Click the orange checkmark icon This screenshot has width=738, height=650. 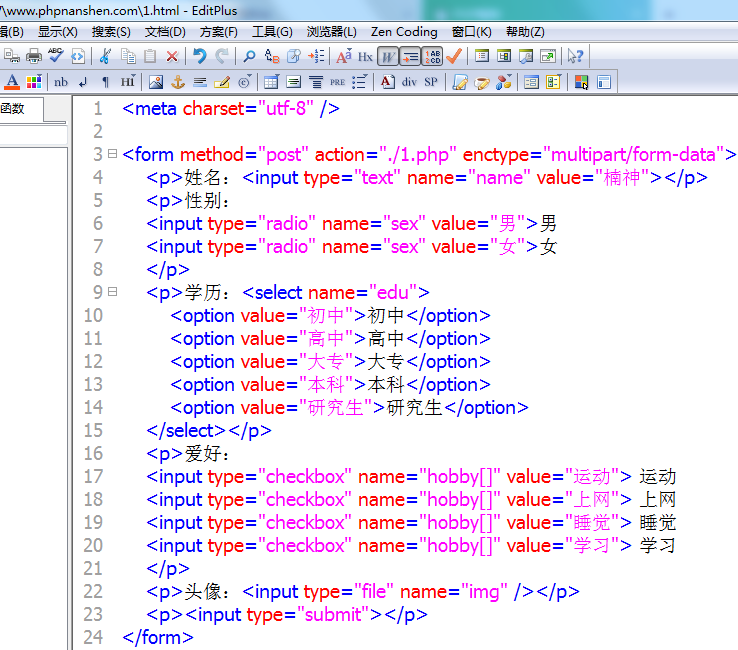454,56
